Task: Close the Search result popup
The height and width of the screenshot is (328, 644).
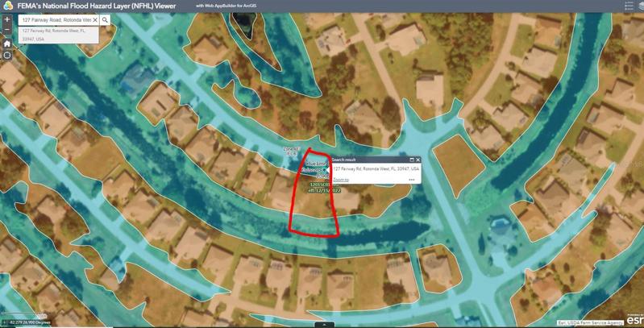Action: coord(418,160)
